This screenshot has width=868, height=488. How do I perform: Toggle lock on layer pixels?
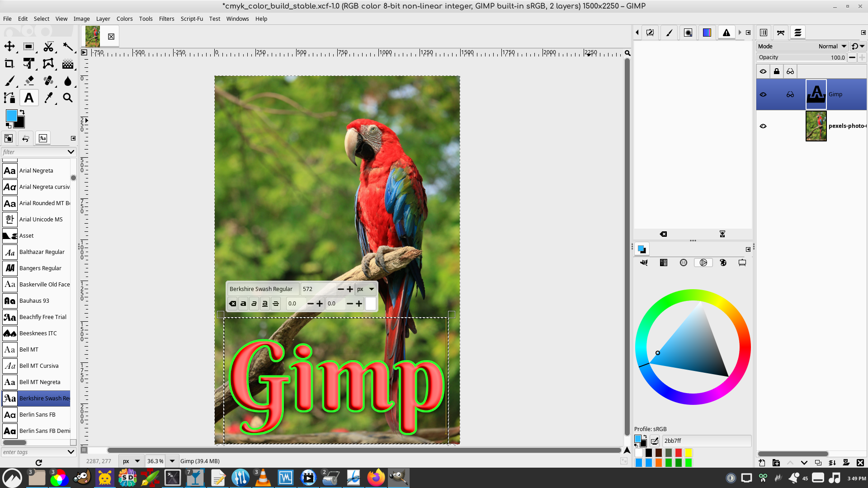click(777, 71)
